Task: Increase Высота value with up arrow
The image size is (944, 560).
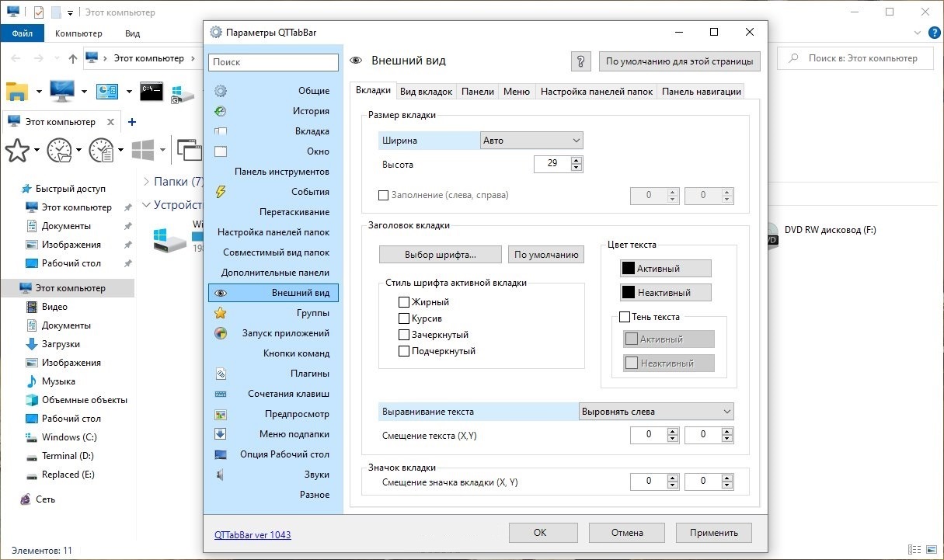Action: click(x=577, y=161)
